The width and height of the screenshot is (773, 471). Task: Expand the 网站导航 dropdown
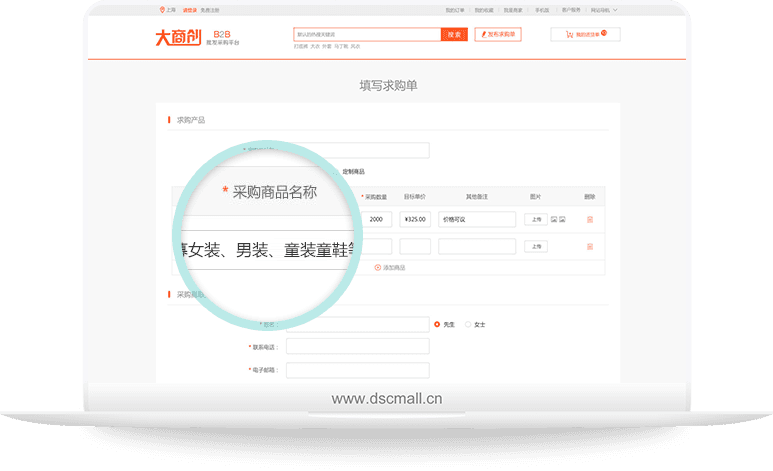coord(604,10)
